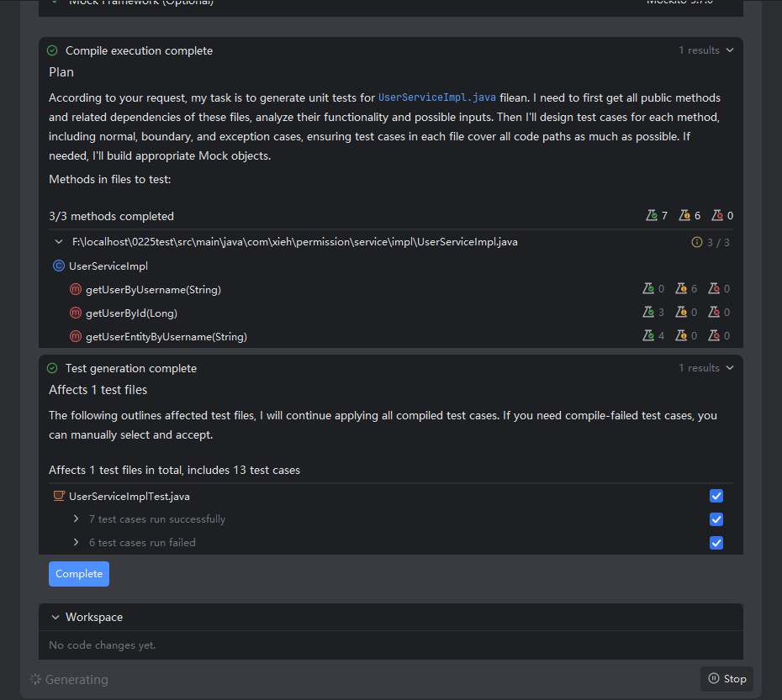Click the red error flask icon in summary row
Viewport: 782px width, 700px height.
click(716, 216)
